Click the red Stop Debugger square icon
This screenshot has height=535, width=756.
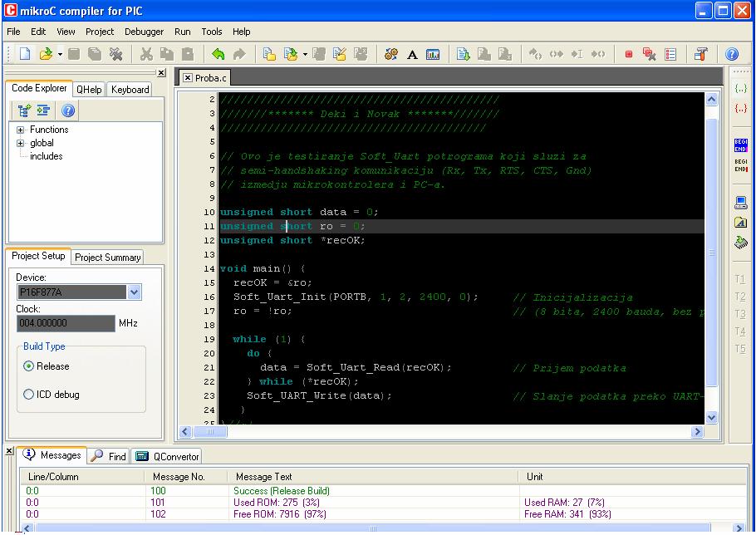pos(629,54)
